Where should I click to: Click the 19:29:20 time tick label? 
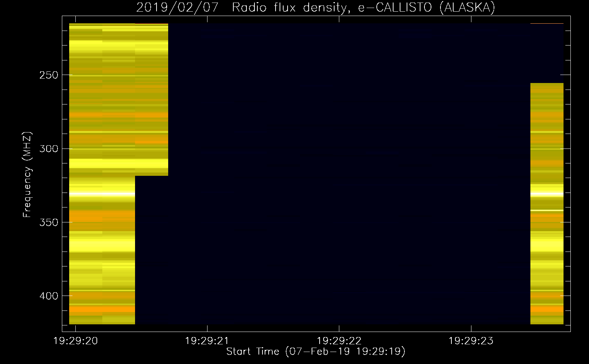pos(76,341)
